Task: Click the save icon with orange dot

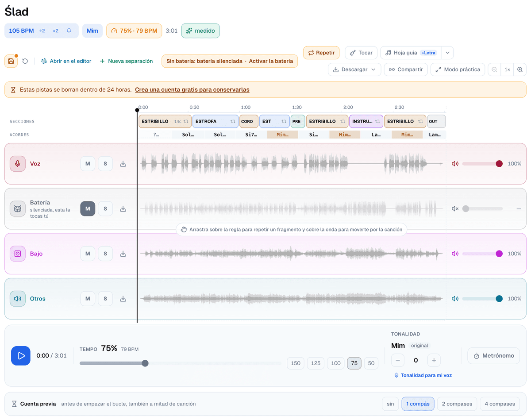Action: [11, 61]
